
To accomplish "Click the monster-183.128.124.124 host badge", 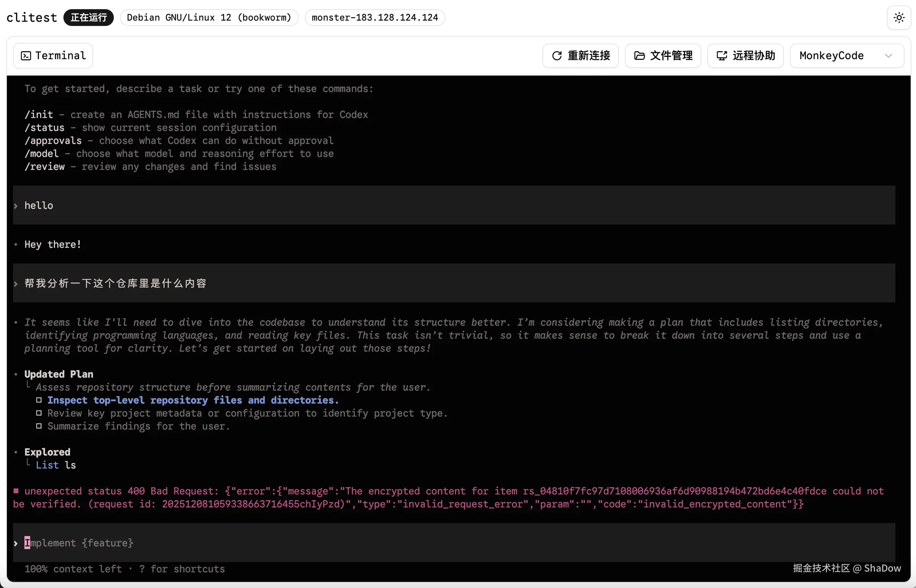I will coord(375,18).
